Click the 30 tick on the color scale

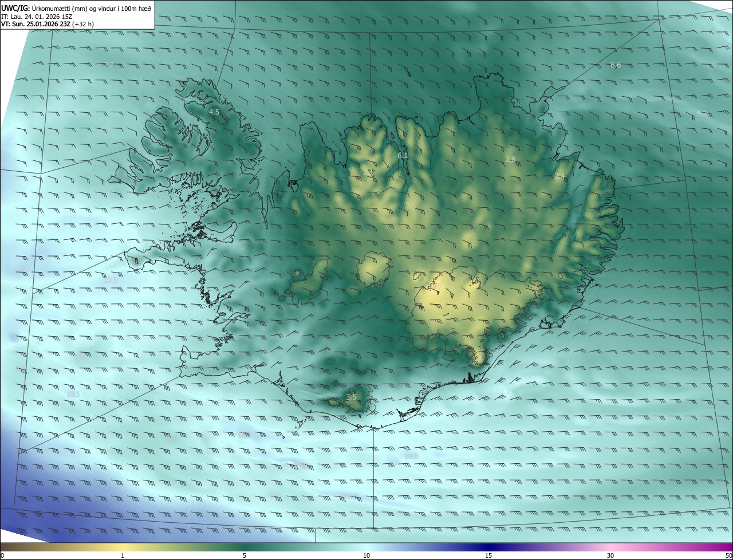pyautogui.click(x=610, y=556)
